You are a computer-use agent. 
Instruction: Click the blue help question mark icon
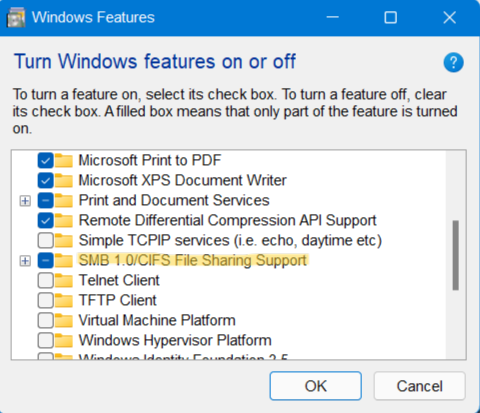tap(453, 62)
